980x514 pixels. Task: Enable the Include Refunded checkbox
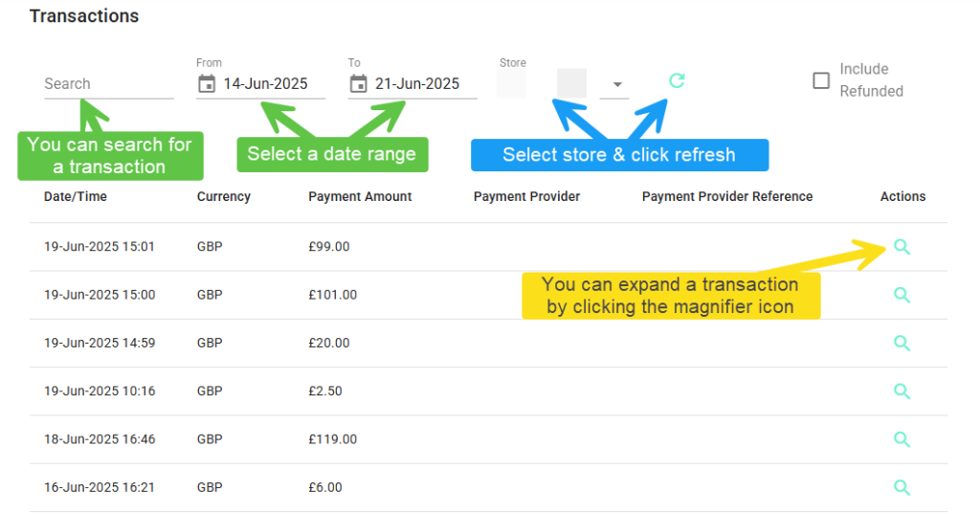820,80
